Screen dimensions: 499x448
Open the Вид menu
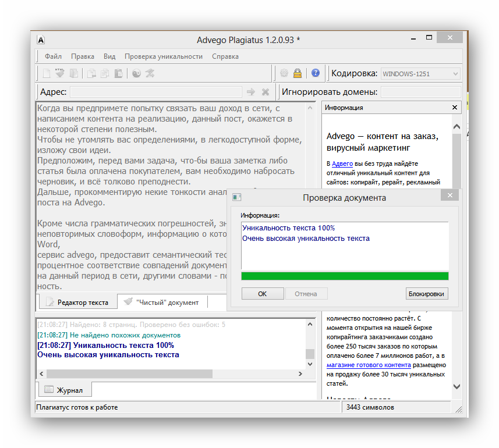109,56
